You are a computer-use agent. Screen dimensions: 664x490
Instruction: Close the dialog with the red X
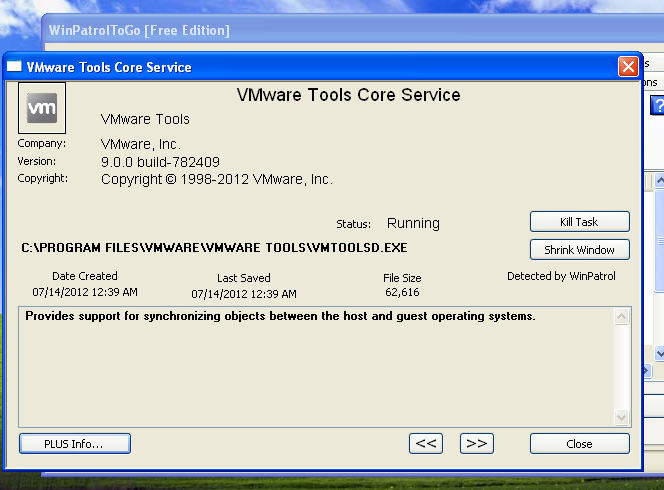628,67
